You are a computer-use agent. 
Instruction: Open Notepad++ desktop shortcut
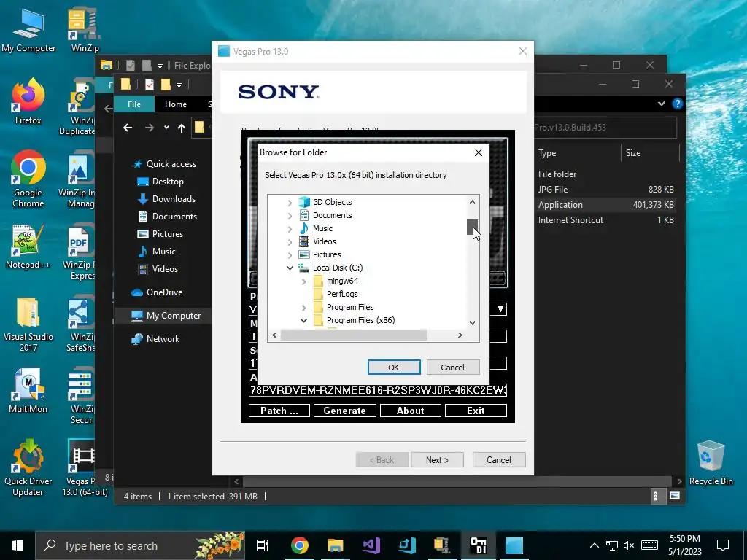28,246
